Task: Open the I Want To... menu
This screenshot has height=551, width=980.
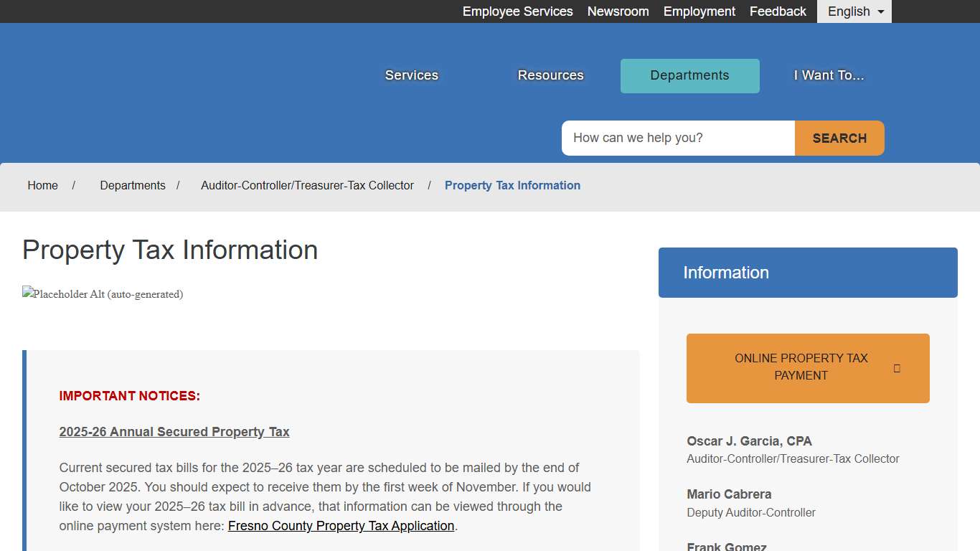Action: (x=829, y=75)
